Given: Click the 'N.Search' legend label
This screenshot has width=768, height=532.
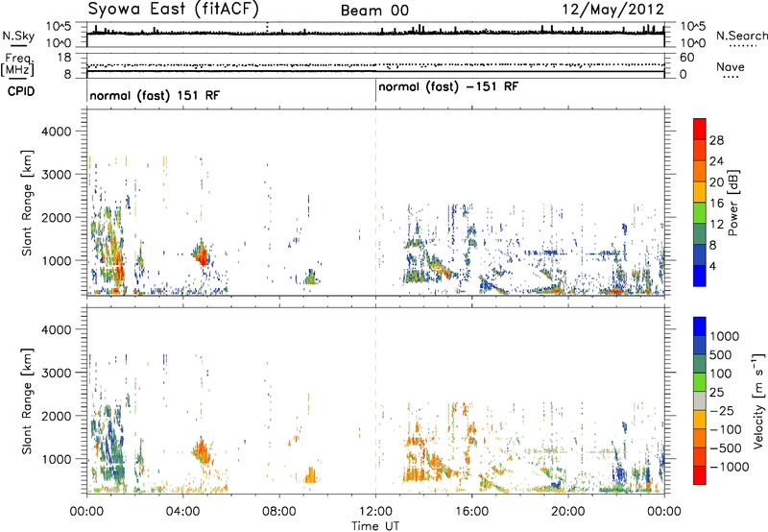Looking at the screenshot, I should [x=741, y=36].
